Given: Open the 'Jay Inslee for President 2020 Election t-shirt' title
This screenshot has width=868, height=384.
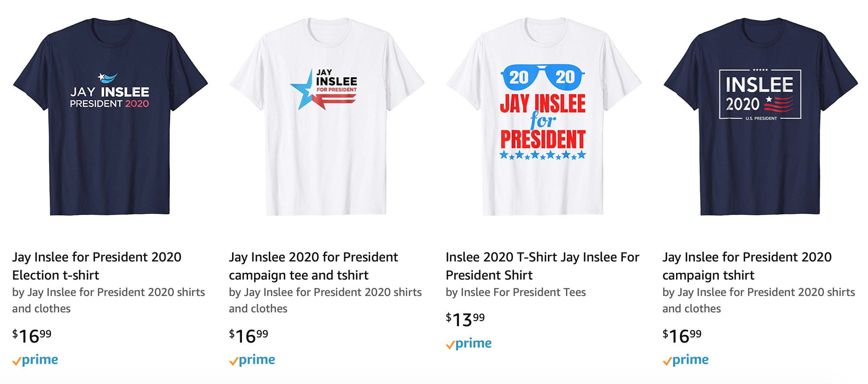Looking at the screenshot, I should click(97, 266).
